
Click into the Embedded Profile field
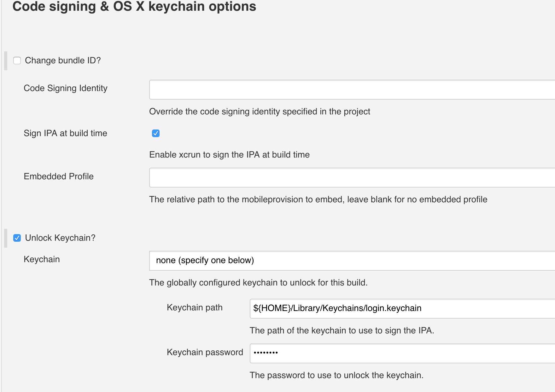[x=352, y=178]
